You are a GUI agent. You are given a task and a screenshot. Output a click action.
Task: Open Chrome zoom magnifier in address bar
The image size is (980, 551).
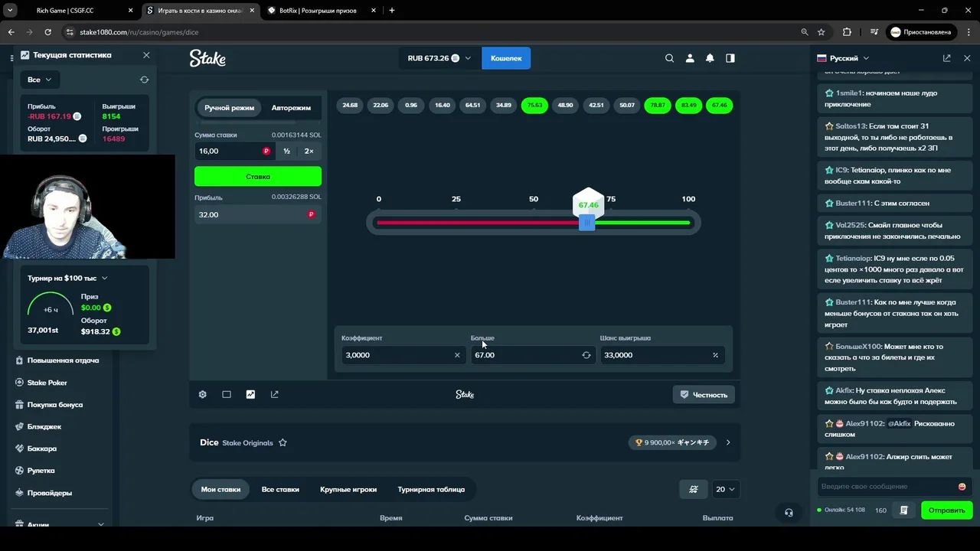pyautogui.click(x=804, y=32)
